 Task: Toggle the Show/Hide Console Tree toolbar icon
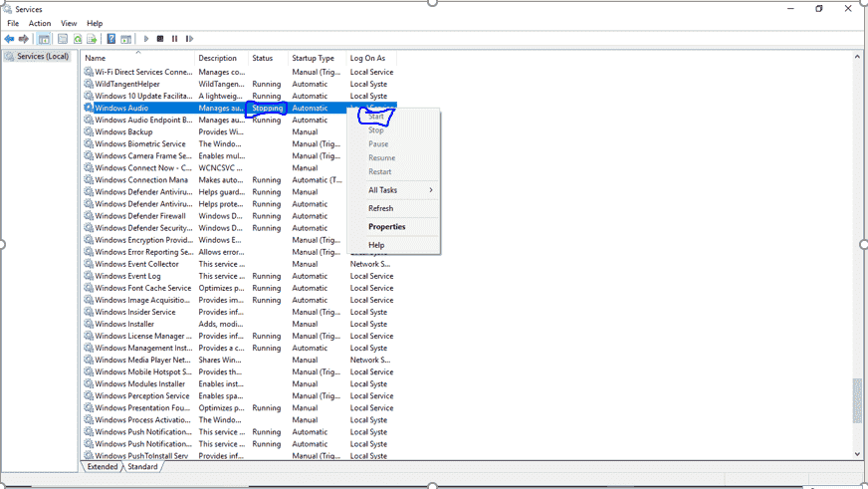[x=44, y=39]
